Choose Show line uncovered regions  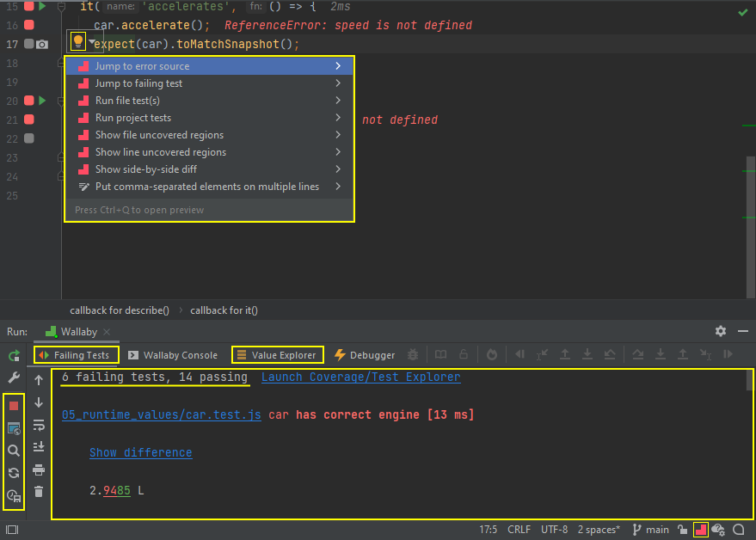point(210,152)
